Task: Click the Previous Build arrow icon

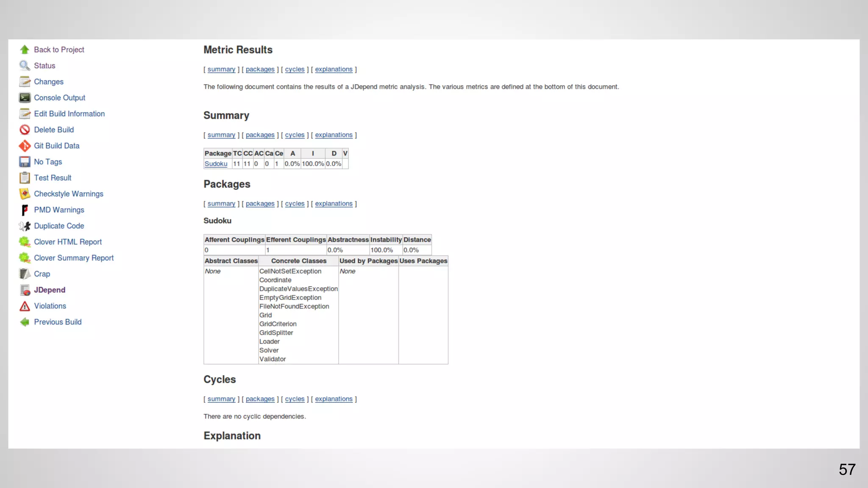Action: (x=25, y=322)
